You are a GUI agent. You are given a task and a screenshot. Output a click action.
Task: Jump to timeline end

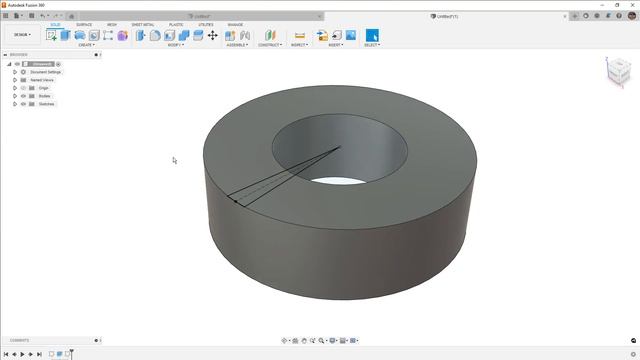39,354
